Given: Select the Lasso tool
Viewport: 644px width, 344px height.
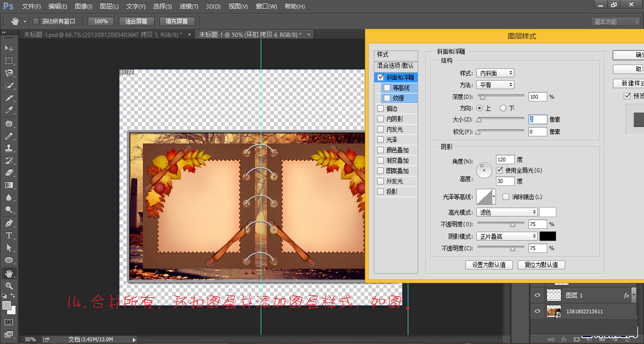Looking at the screenshot, I should coord(9,73).
